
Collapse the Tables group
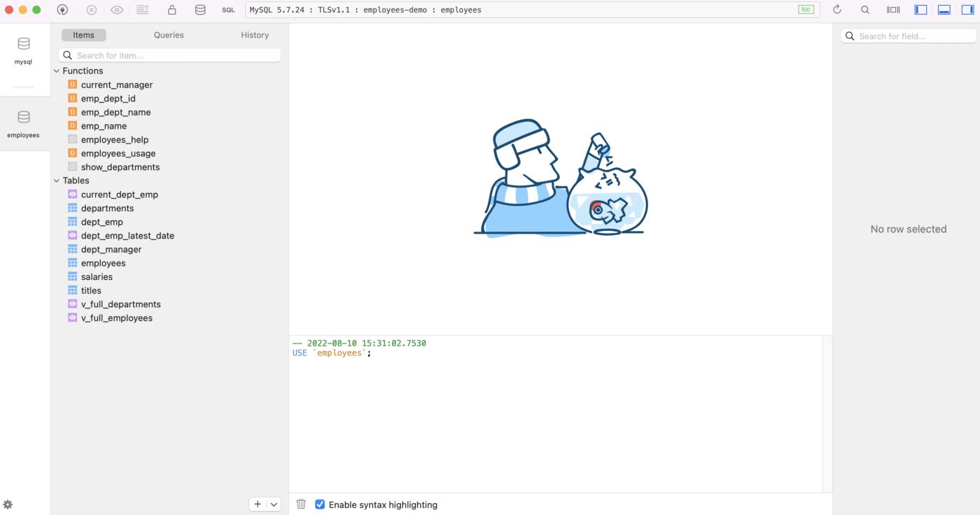[x=57, y=181]
